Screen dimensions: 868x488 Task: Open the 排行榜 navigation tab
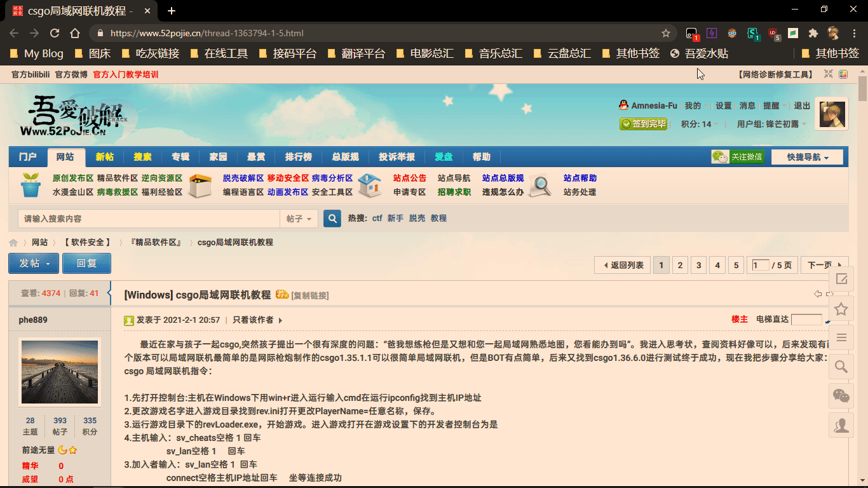pos(297,157)
